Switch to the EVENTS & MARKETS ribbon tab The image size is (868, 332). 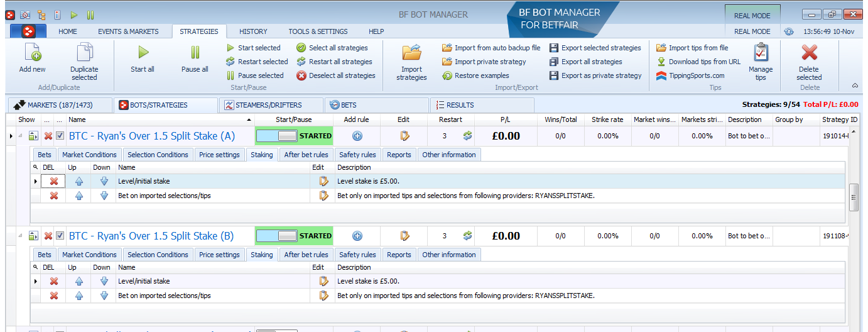pyautogui.click(x=128, y=31)
